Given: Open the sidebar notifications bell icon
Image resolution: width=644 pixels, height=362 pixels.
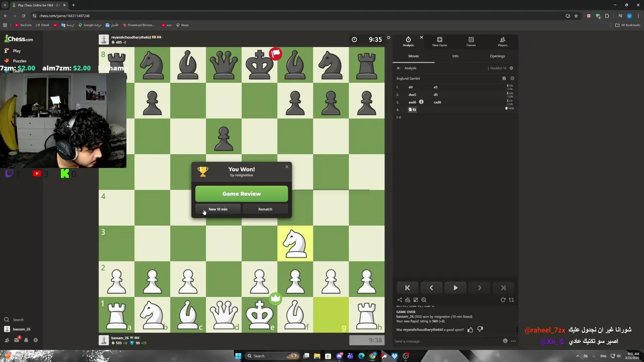Looking at the screenshot, I should 26,340.
